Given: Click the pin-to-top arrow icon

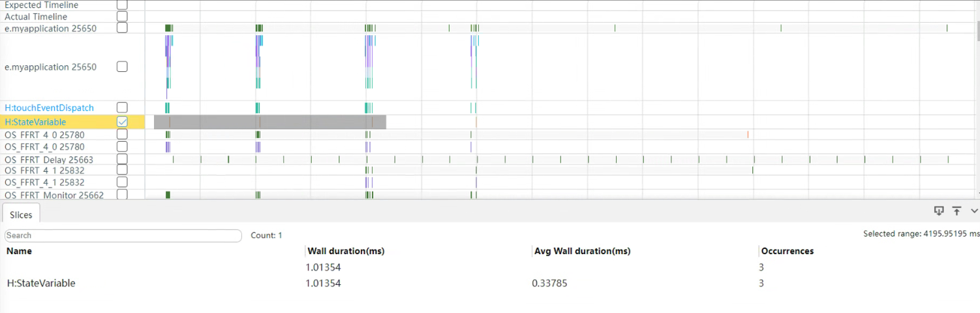Looking at the screenshot, I should point(957,210).
